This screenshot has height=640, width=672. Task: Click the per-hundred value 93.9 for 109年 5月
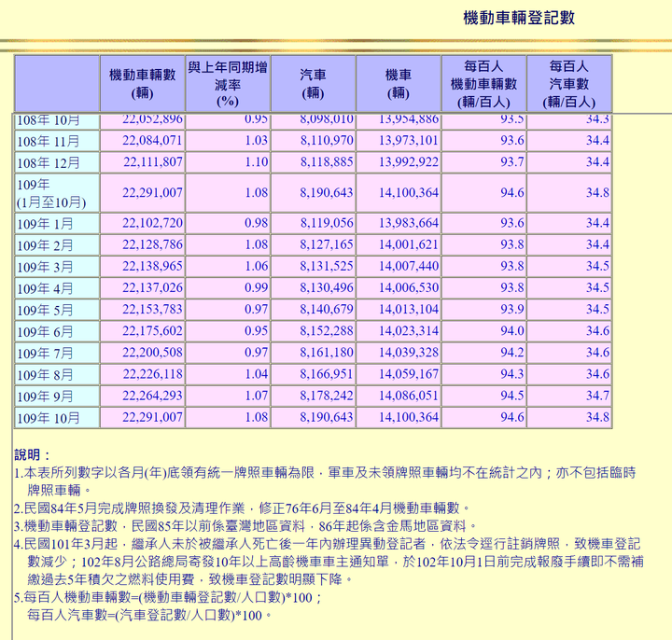pyautogui.click(x=512, y=310)
